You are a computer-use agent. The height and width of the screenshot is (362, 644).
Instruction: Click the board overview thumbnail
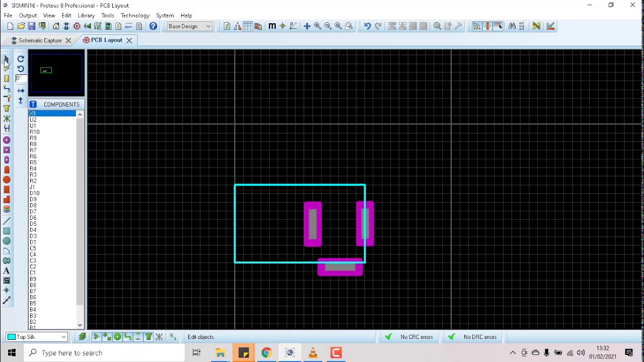click(x=56, y=73)
